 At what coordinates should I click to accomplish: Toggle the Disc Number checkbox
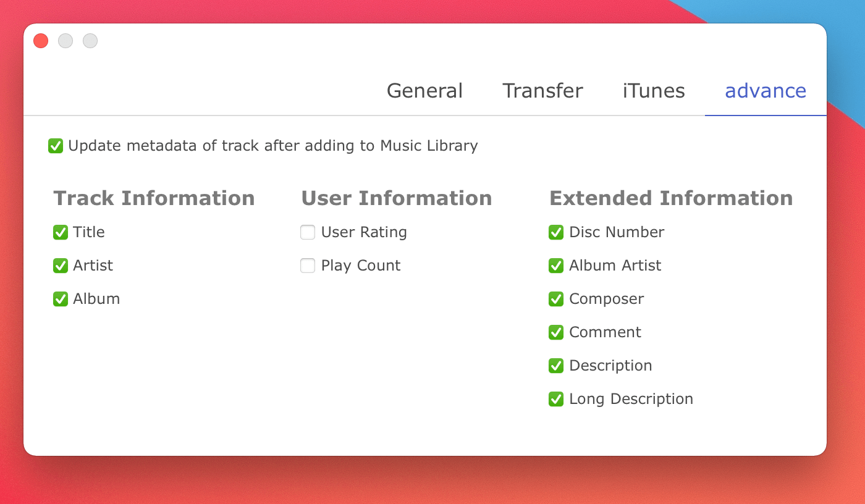click(556, 232)
